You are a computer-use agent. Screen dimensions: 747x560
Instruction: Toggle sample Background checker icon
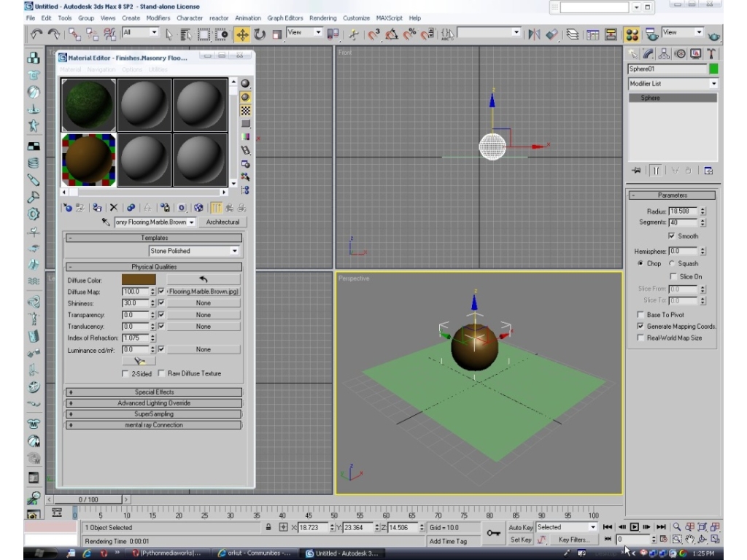[245, 111]
